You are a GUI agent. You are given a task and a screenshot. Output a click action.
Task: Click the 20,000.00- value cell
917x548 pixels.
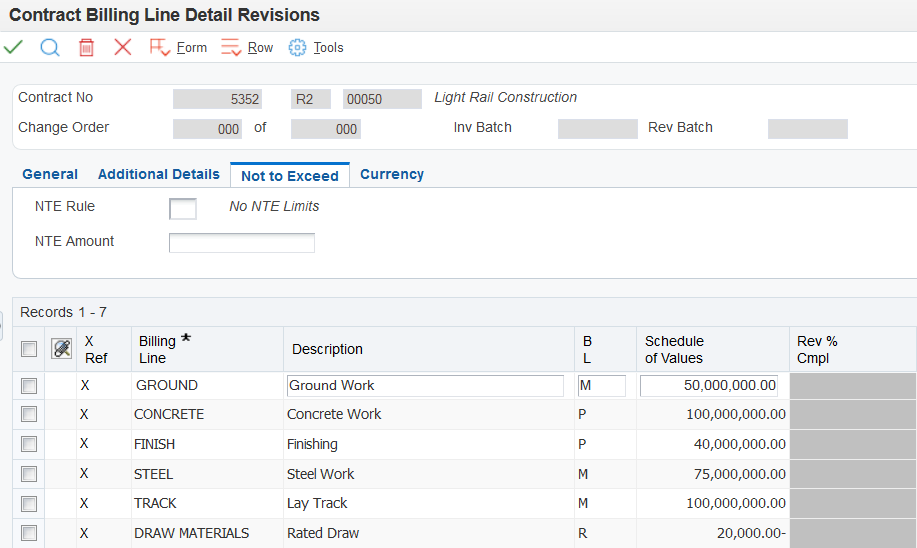712,533
